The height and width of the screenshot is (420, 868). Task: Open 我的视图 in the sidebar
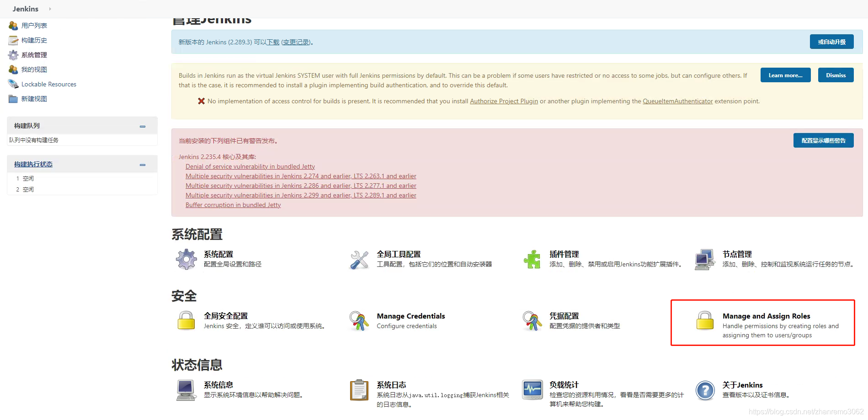pos(34,69)
